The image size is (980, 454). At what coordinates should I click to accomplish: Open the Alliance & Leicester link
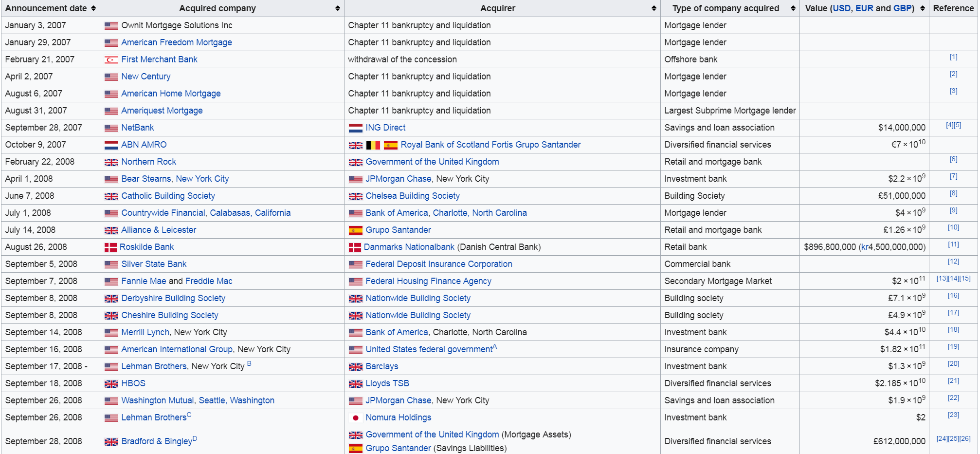point(159,230)
